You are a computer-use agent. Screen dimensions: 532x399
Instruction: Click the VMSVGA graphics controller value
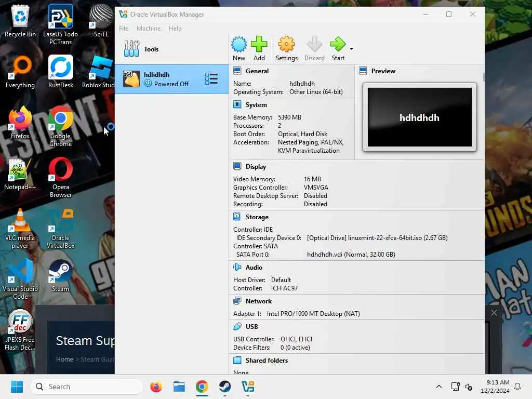click(316, 188)
